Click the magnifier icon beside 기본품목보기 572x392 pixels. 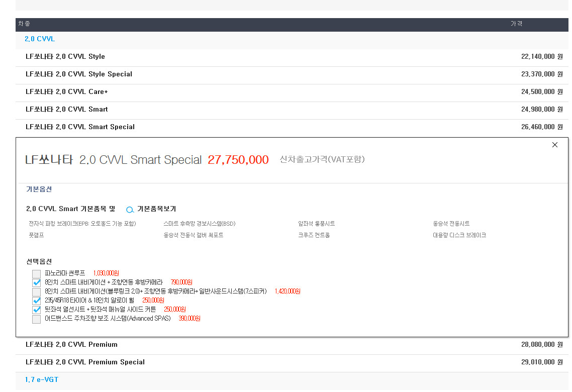pos(130,210)
